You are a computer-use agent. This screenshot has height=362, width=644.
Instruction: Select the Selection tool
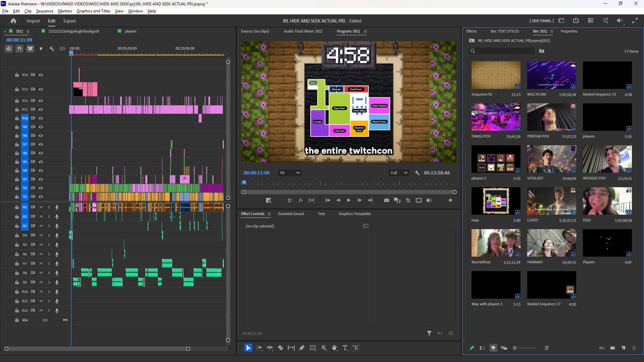[248, 348]
